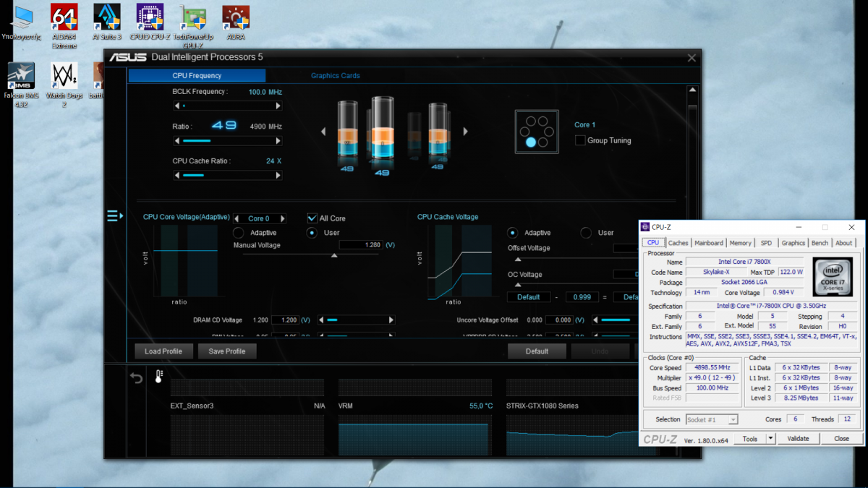Screen dimensions: 868x488
Task: Open the AI Suite side menu icon
Action: click(x=115, y=215)
